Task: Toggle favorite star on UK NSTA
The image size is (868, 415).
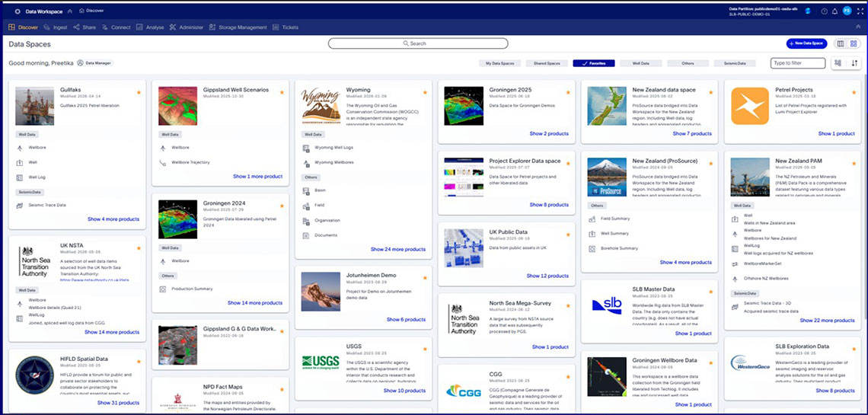Action: click(139, 248)
